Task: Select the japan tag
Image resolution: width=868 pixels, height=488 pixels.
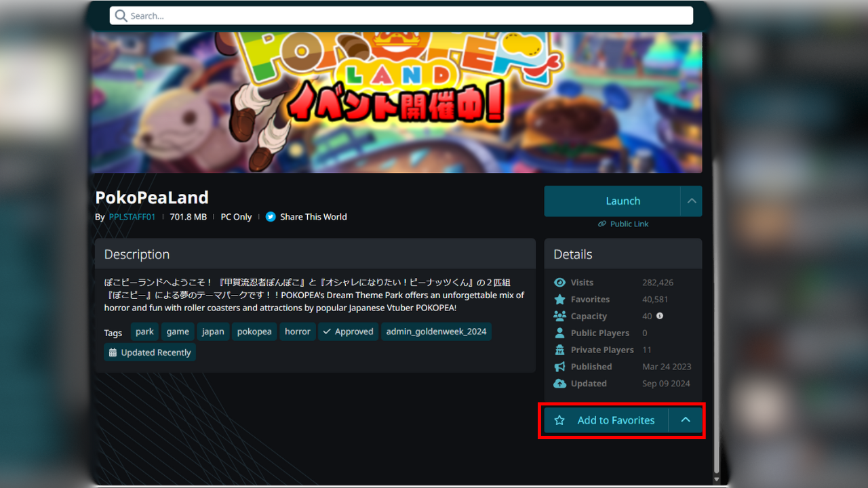Action: click(x=213, y=331)
